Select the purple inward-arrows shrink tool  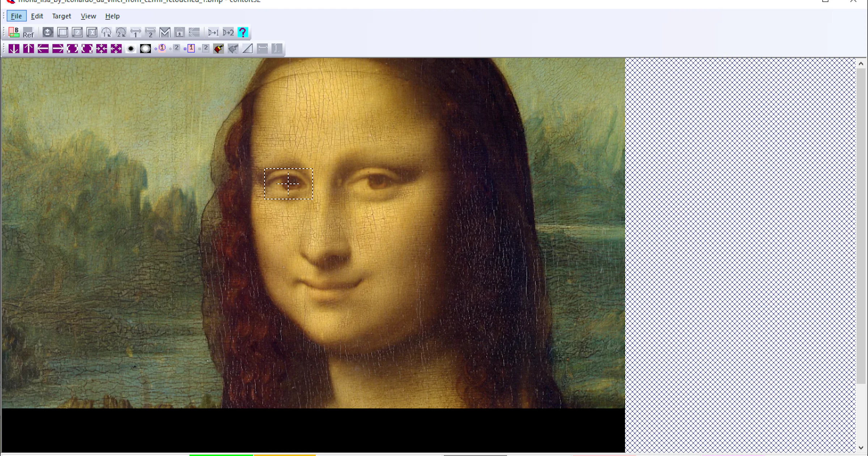(102, 48)
